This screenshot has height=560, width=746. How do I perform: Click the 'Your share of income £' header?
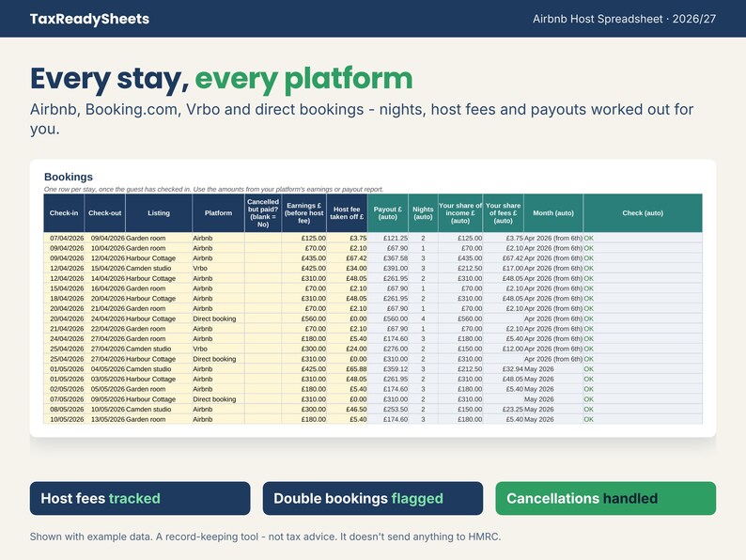[460, 213]
